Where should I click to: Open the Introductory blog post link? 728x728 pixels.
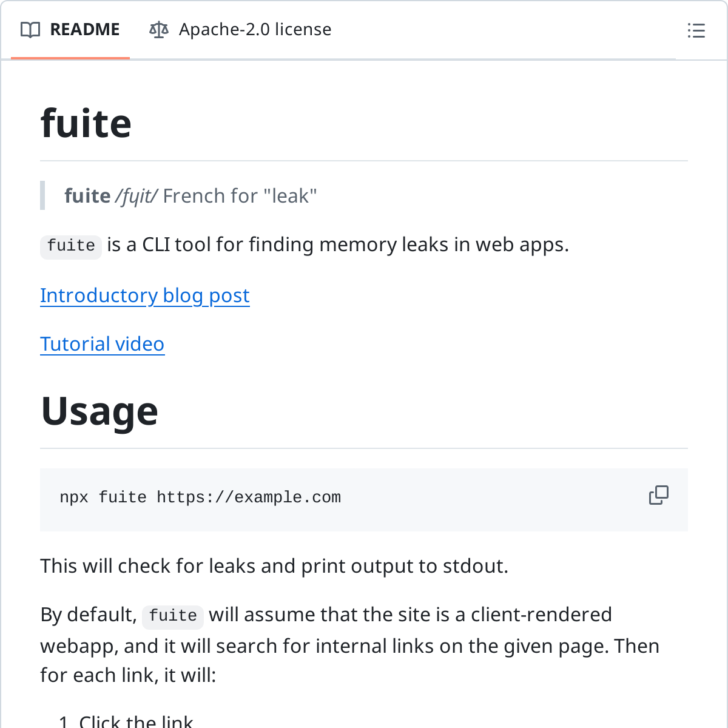click(x=145, y=295)
